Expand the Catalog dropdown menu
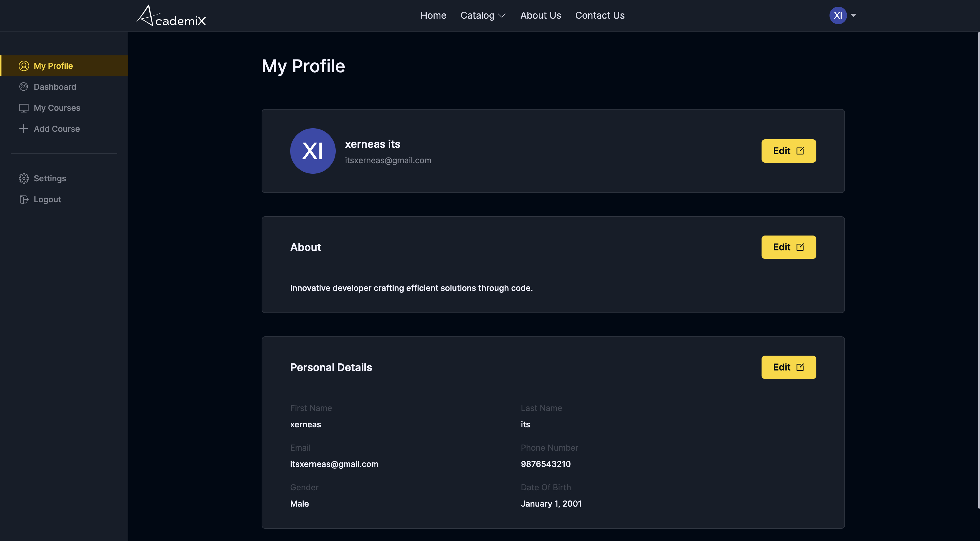The width and height of the screenshot is (980, 541). point(477,15)
